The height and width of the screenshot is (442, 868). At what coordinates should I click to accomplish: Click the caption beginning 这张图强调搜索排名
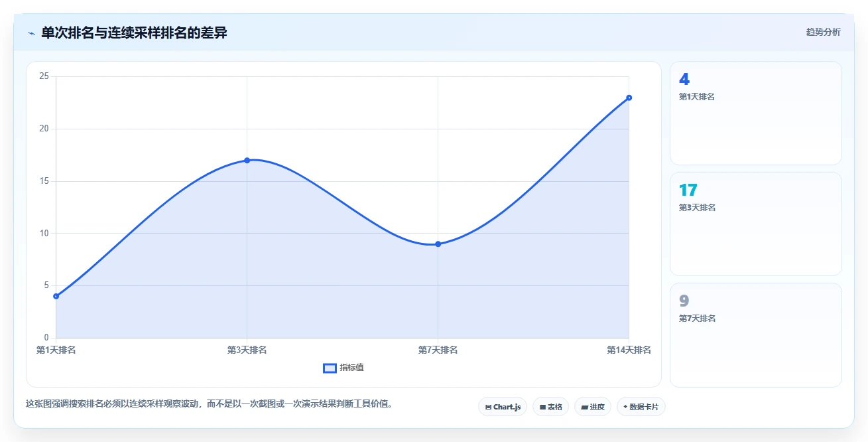coord(209,404)
